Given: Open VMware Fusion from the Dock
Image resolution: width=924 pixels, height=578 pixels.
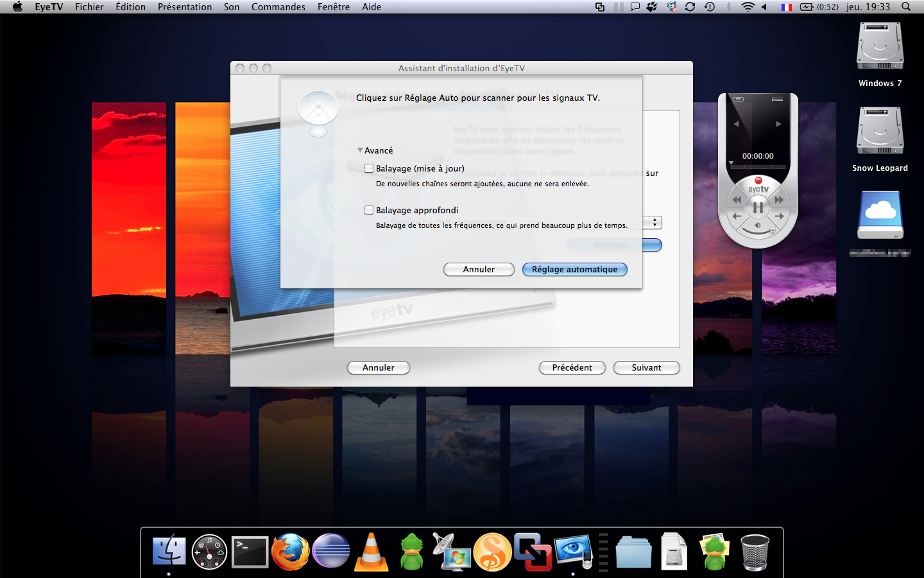Looking at the screenshot, I should click(x=533, y=552).
